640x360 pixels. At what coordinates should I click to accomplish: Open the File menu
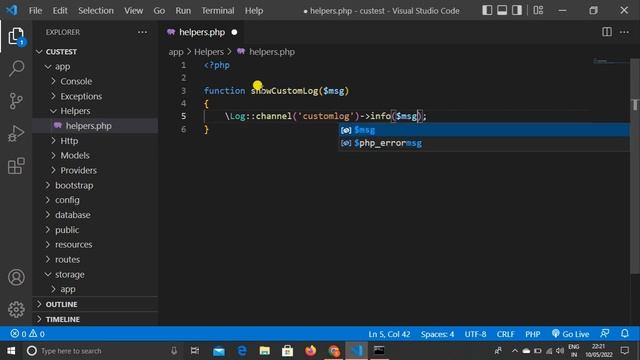36,11
